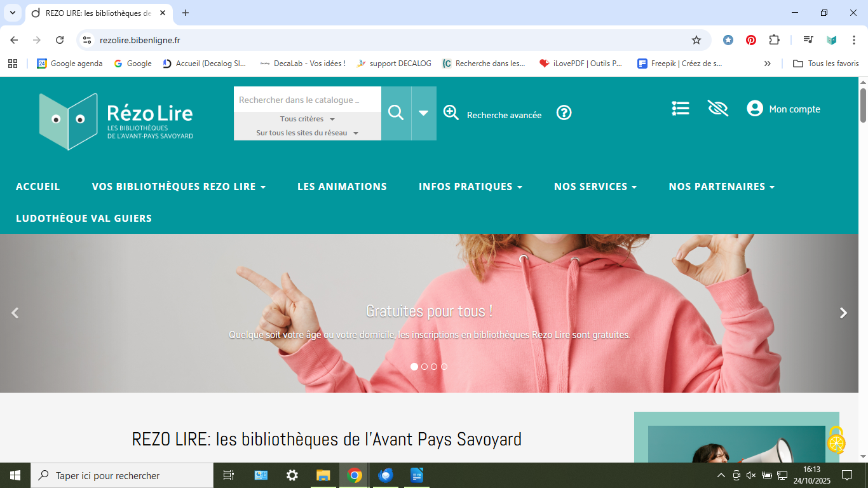Open the Infos pratiques menu
Screen dimensions: 868x488
coord(470,187)
